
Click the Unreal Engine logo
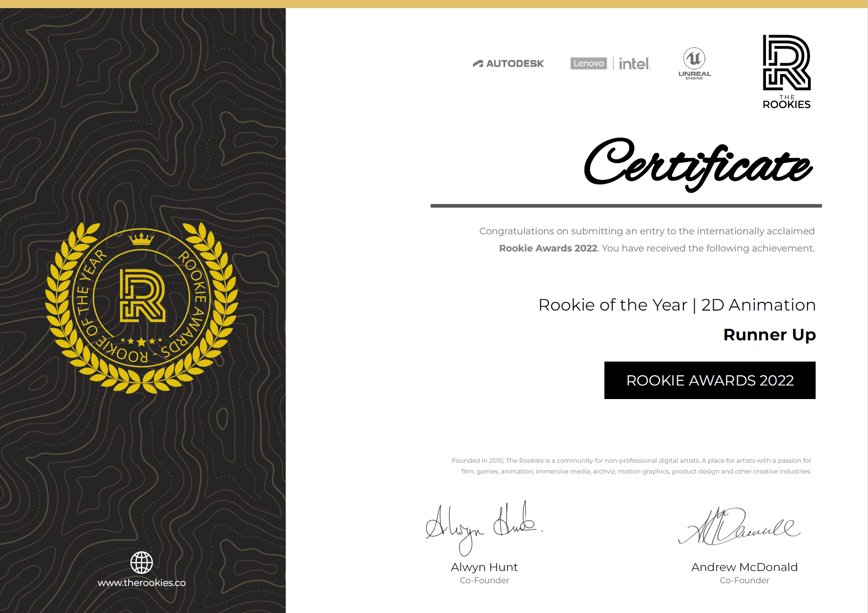click(695, 64)
